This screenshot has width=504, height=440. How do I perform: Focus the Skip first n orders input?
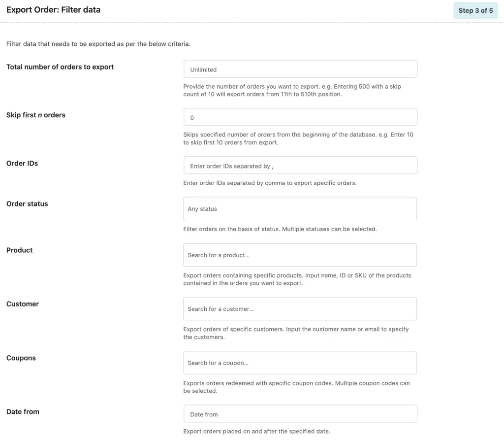300,117
